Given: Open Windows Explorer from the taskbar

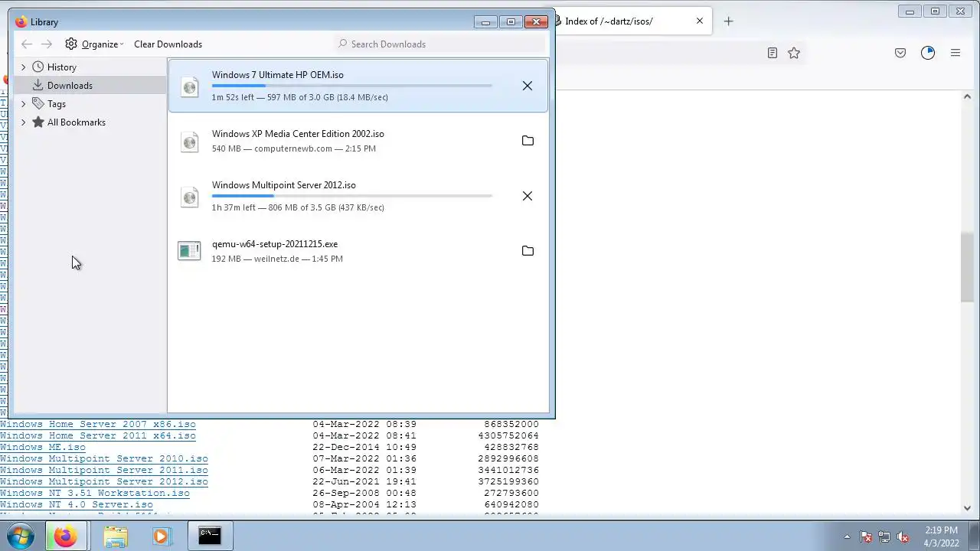Looking at the screenshot, I should point(116,536).
